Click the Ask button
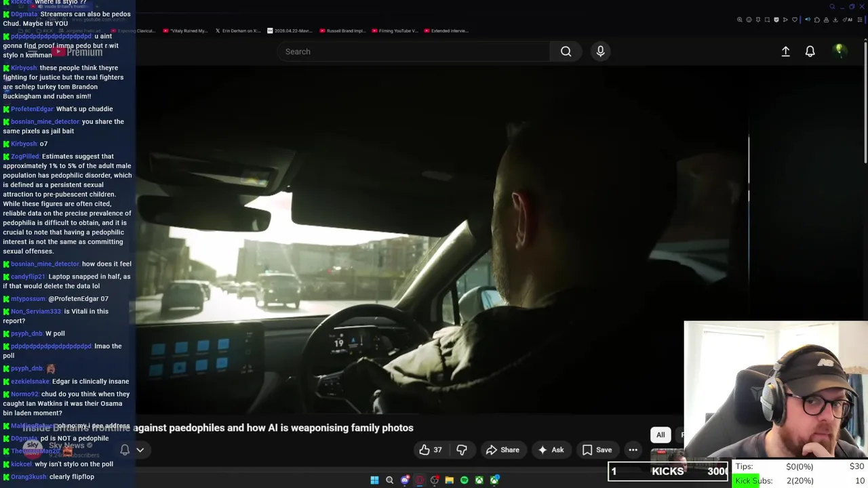The width and height of the screenshot is (868, 488). (551, 449)
